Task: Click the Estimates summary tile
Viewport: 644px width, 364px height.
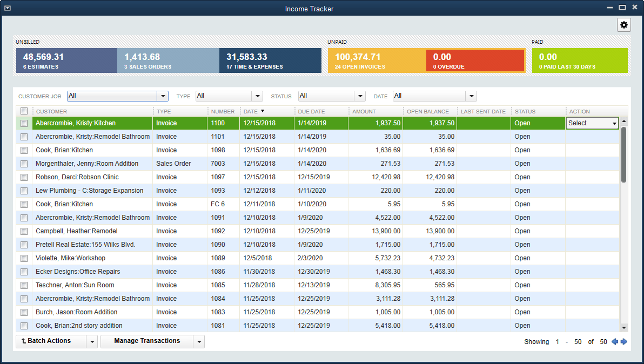Action: (x=66, y=60)
